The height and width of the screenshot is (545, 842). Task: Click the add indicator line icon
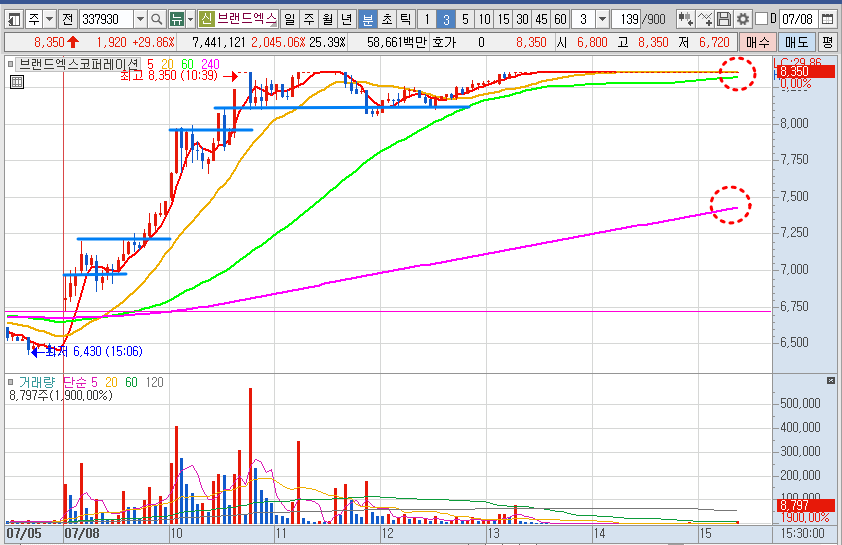705,20
